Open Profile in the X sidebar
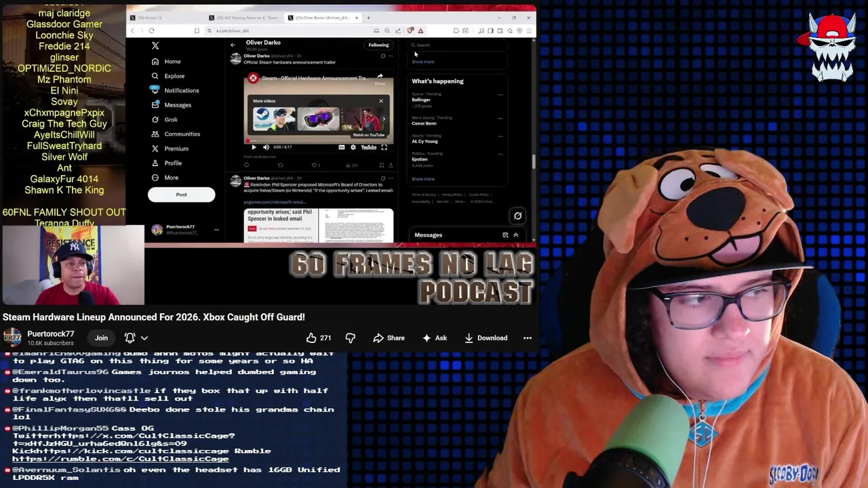The image size is (868, 488). (166, 163)
